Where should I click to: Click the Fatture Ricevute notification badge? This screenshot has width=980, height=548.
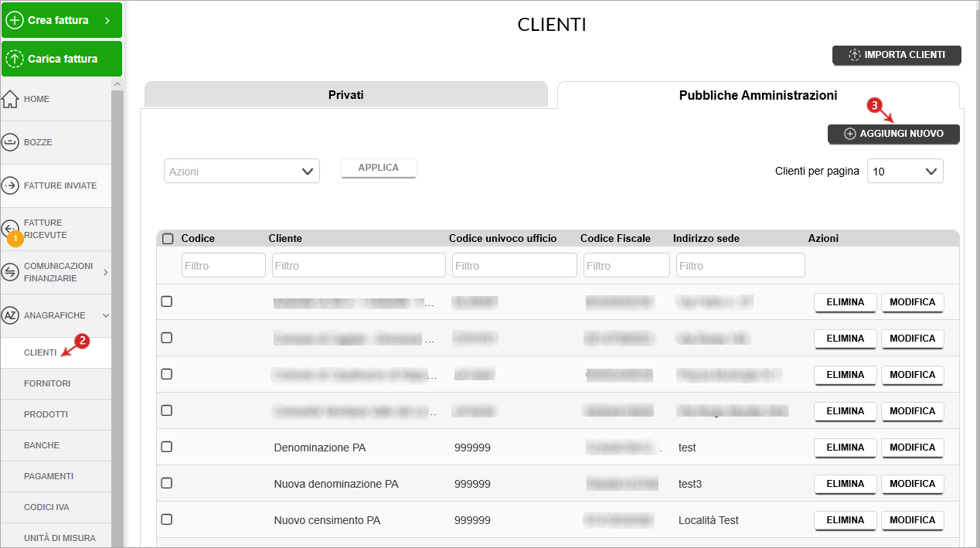tap(14, 240)
